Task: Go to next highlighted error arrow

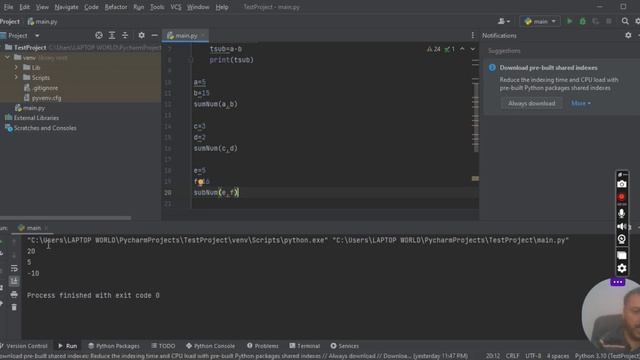Action: click(x=473, y=49)
